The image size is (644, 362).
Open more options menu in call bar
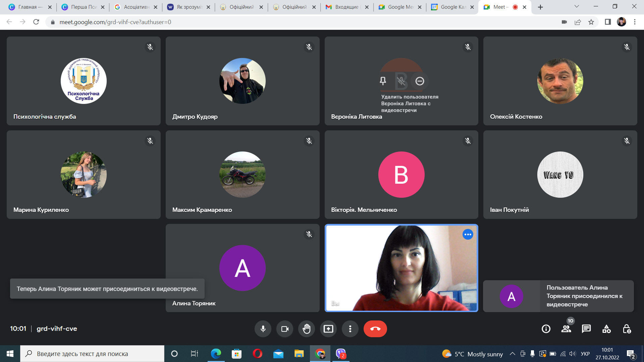(350, 329)
